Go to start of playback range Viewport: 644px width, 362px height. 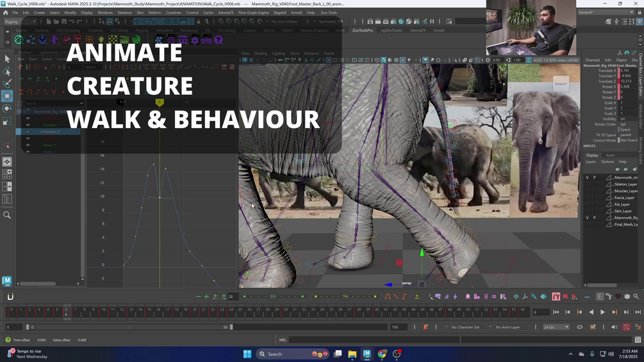pos(556,312)
